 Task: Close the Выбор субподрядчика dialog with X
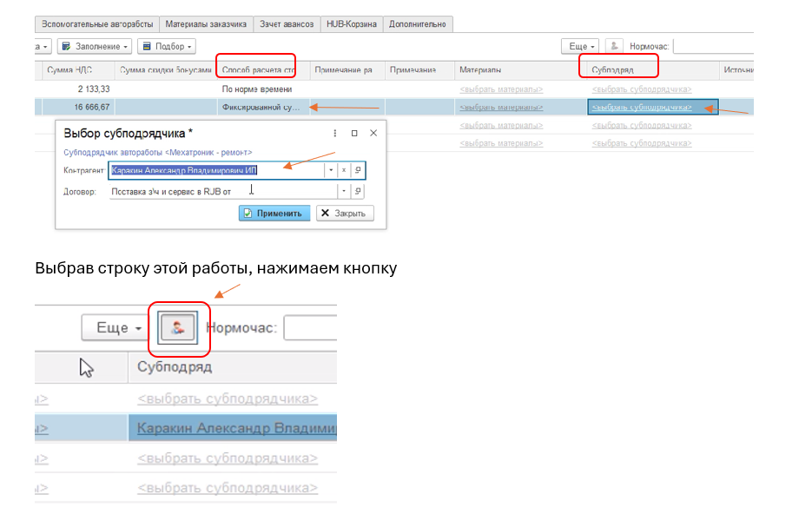tap(373, 133)
